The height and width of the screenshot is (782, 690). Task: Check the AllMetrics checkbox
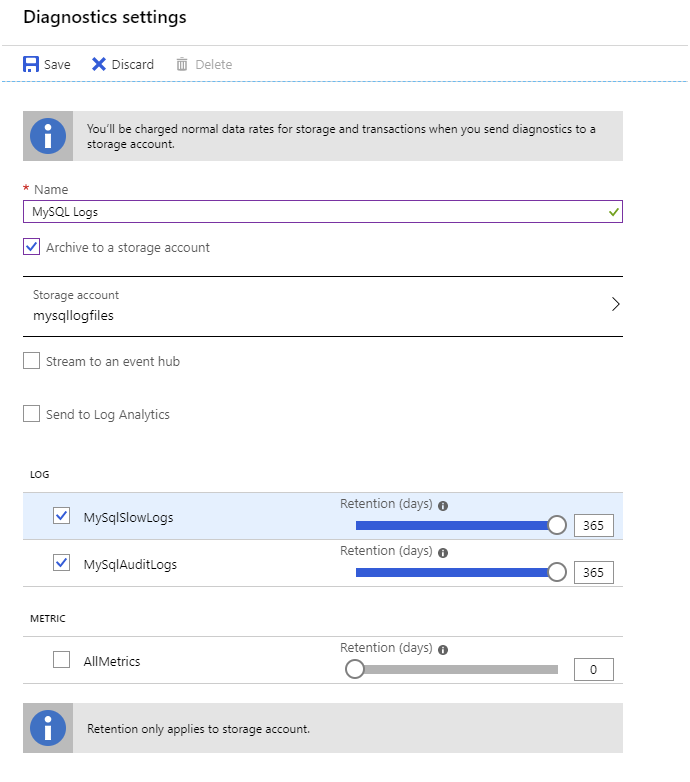pyautogui.click(x=61, y=660)
